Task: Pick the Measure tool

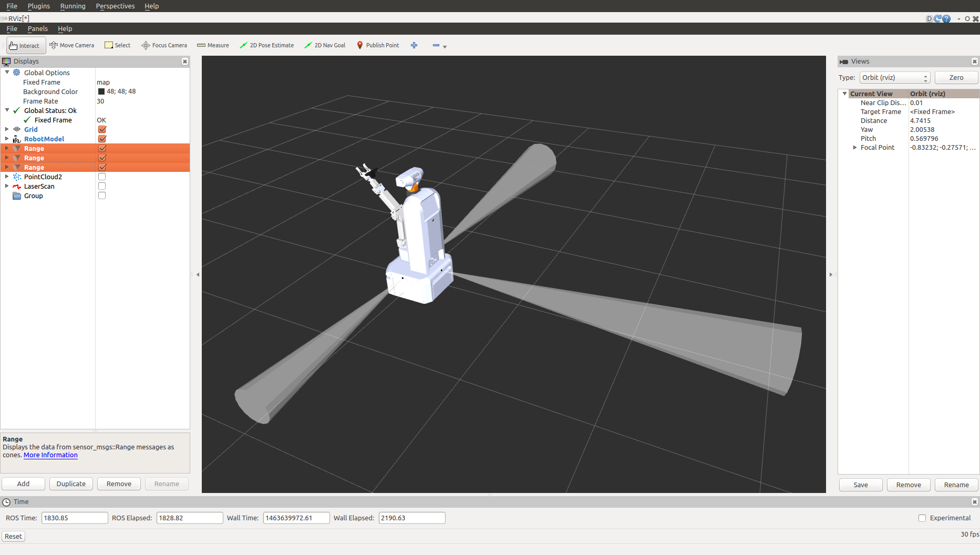Action: point(213,46)
